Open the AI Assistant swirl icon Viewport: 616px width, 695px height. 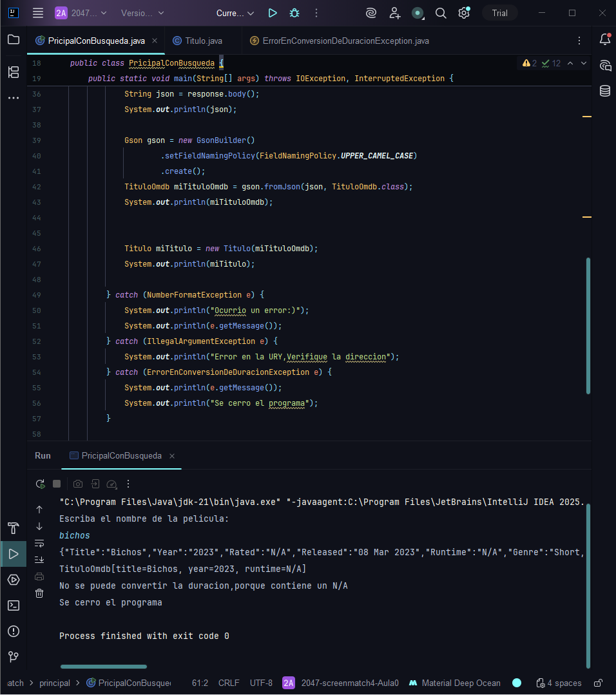click(371, 13)
